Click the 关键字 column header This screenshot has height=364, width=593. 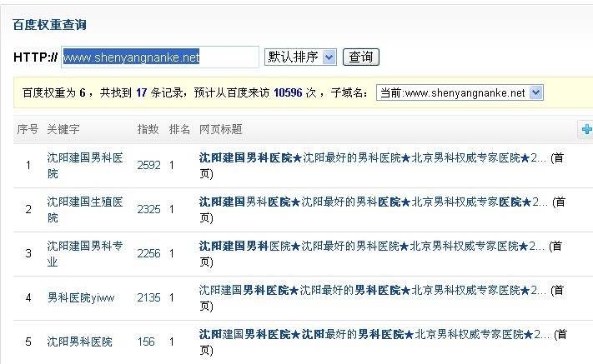point(63,130)
